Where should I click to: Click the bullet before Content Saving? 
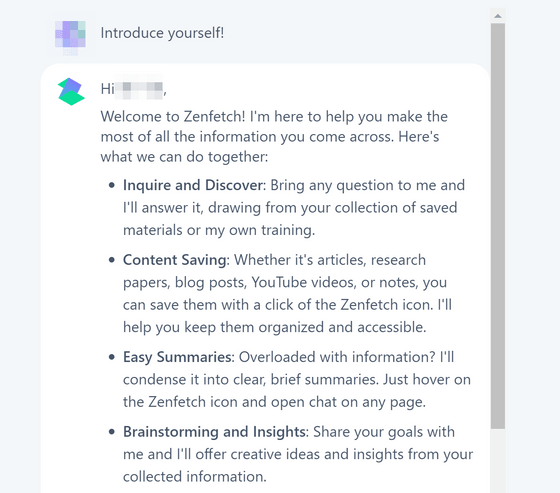pyautogui.click(x=112, y=260)
